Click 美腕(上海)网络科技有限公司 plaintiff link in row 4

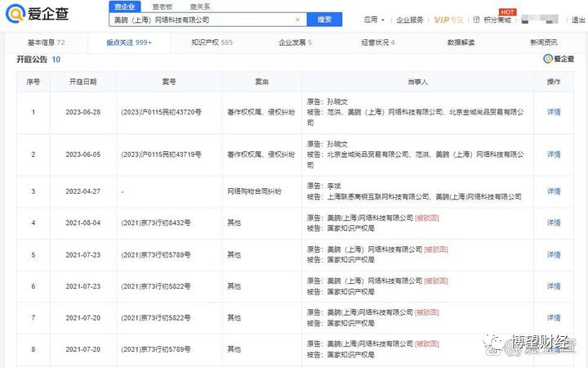[x=370, y=218]
